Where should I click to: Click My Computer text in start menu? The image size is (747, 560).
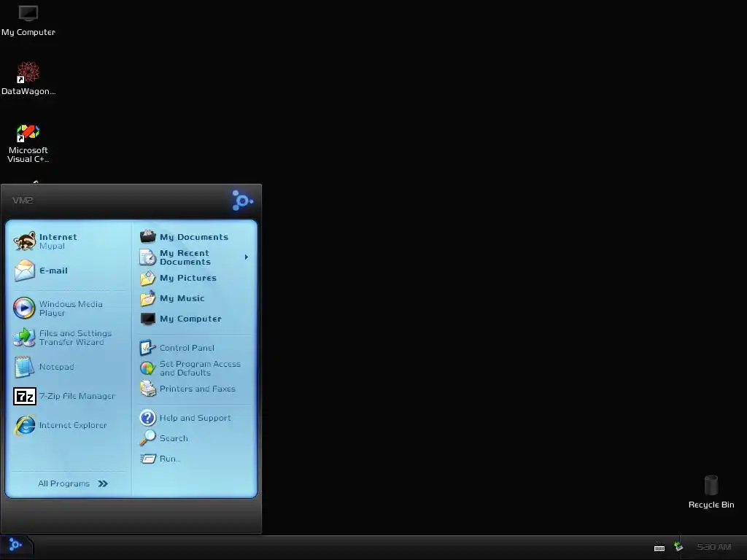coord(190,319)
